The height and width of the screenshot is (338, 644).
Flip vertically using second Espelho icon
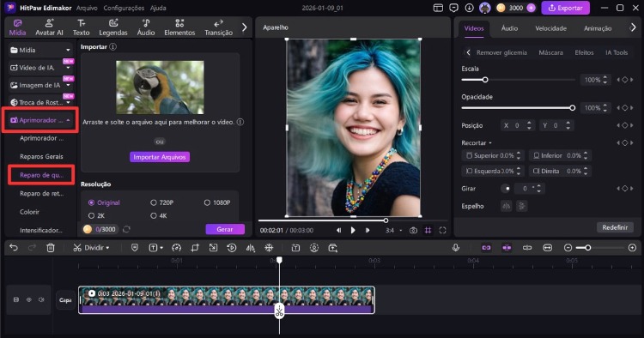click(x=521, y=206)
